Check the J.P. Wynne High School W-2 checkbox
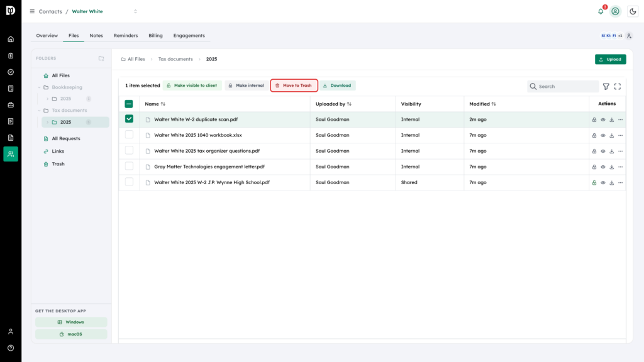This screenshot has height=362, width=644. coord(129,182)
